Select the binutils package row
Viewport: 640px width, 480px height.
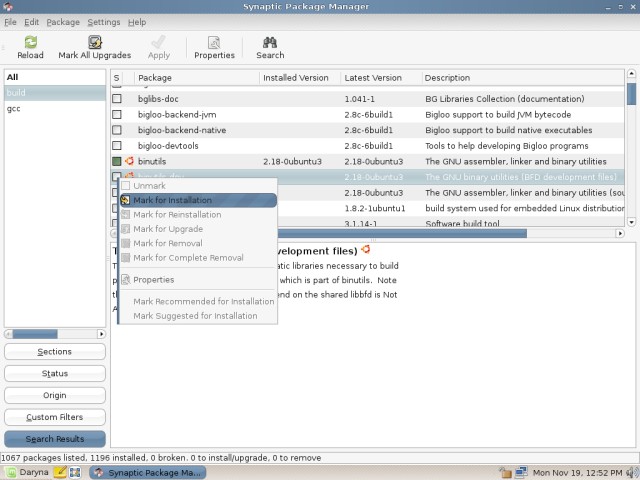(367, 161)
